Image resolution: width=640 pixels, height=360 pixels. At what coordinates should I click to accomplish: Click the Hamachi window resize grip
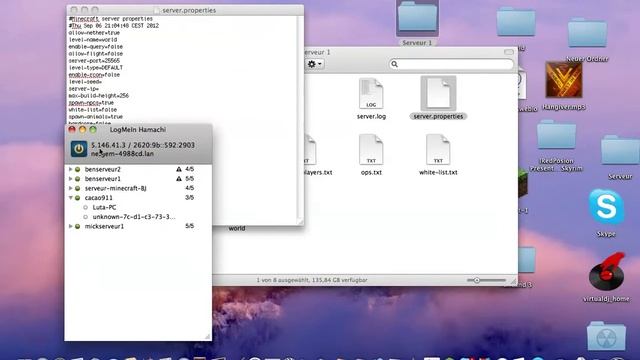[207, 336]
